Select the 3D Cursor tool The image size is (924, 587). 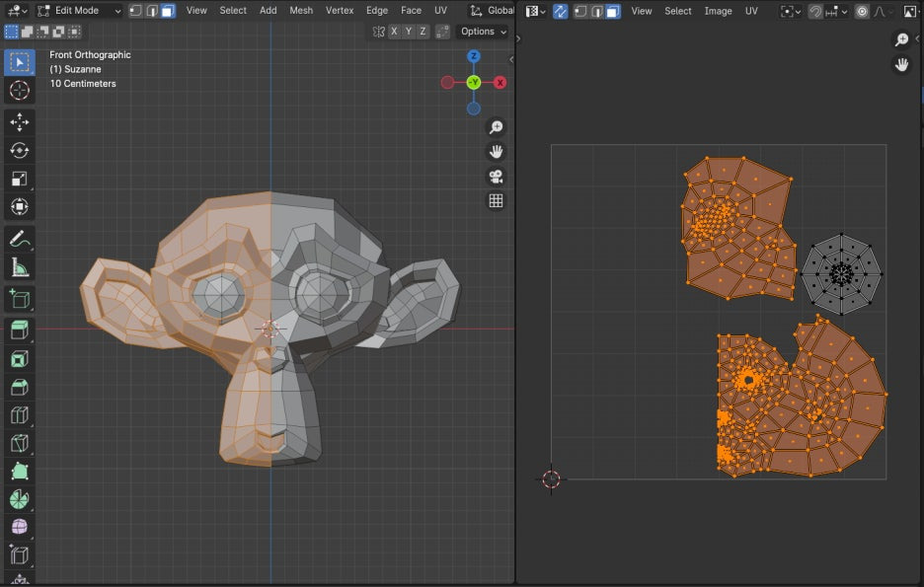point(20,90)
